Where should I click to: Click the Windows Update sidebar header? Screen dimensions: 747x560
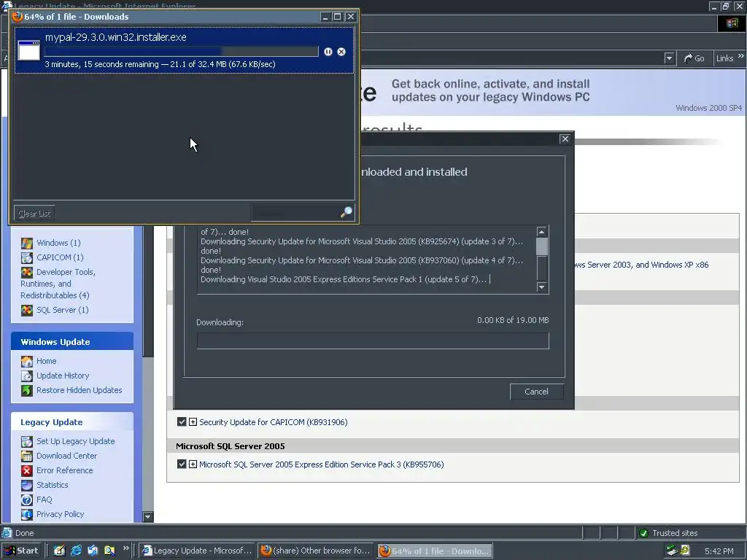point(72,342)
